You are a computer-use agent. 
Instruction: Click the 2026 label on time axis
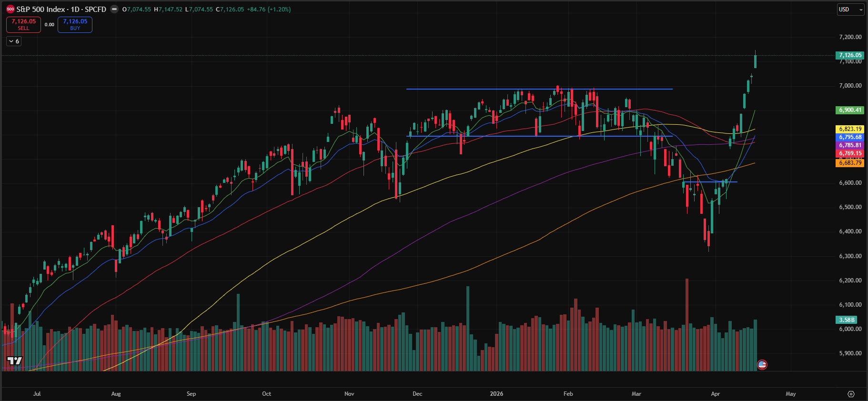[496, 394]
